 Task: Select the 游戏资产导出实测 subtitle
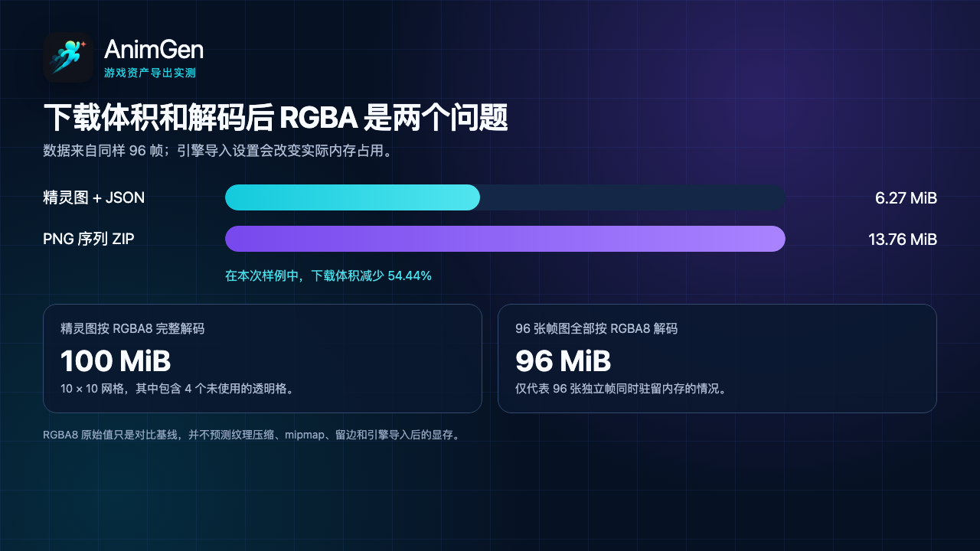[x=150, y=73]
